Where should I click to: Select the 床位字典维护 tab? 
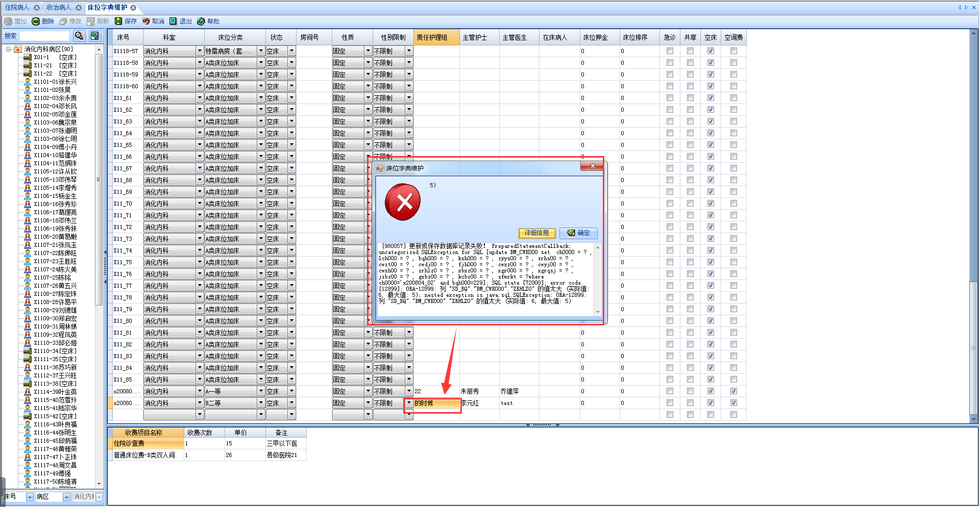[x=107, y=8]
